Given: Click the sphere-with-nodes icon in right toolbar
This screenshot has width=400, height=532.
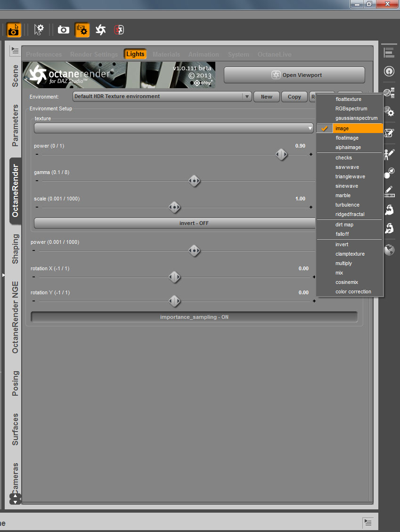Looking at the screenshot, I should click(389, 92).
